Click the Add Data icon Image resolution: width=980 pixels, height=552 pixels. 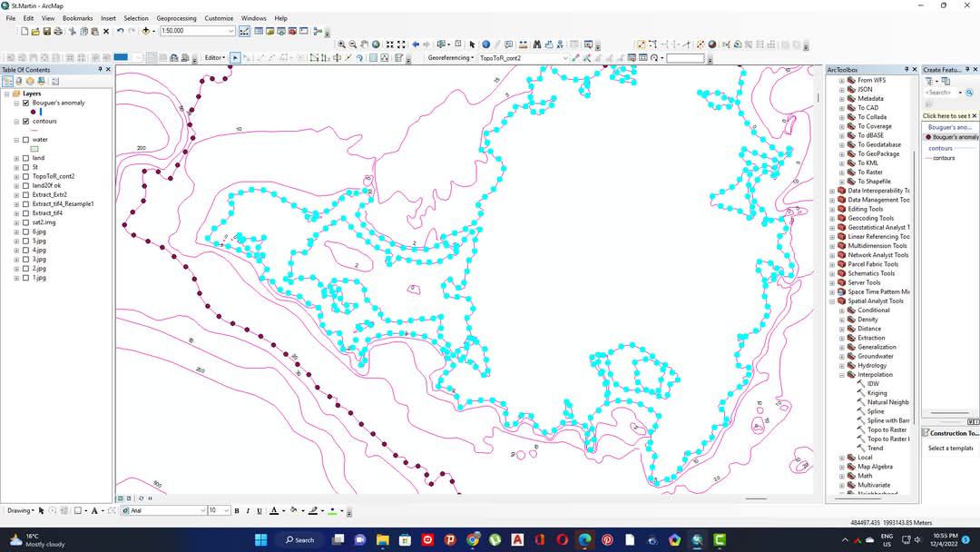click(x=145, y=31)
